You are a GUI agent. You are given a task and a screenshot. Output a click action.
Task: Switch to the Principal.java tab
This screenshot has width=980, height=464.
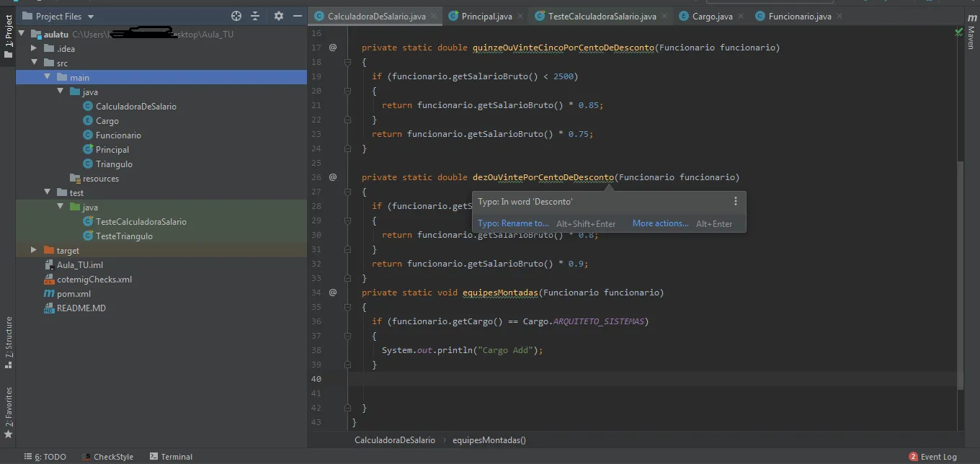[x=486, y=16]
